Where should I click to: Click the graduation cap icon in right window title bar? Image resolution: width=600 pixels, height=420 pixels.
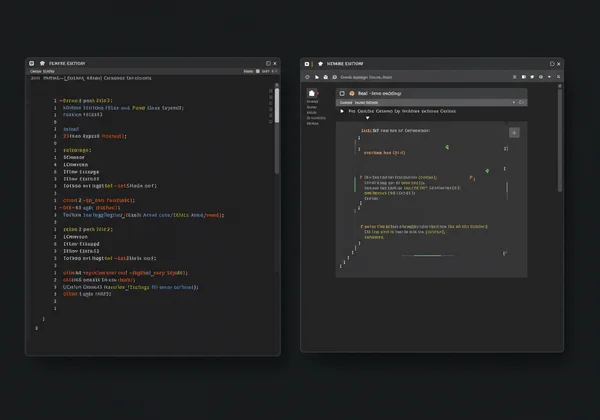[x=320, y=64]
